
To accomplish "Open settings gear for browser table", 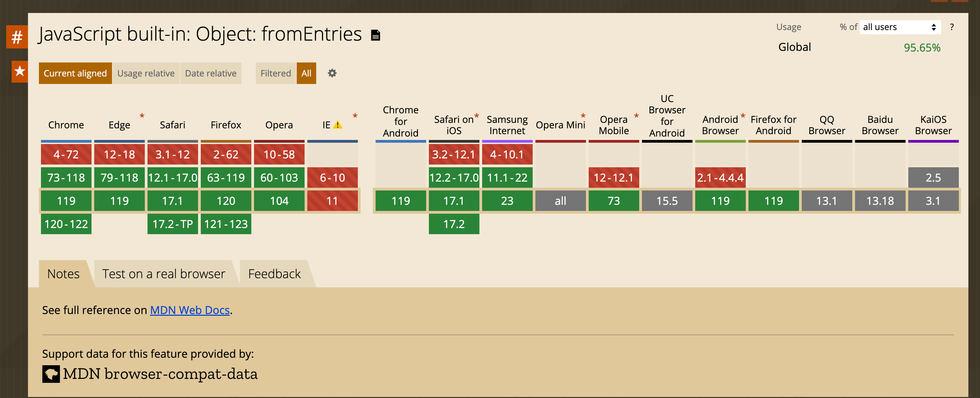I will (332, 73).
